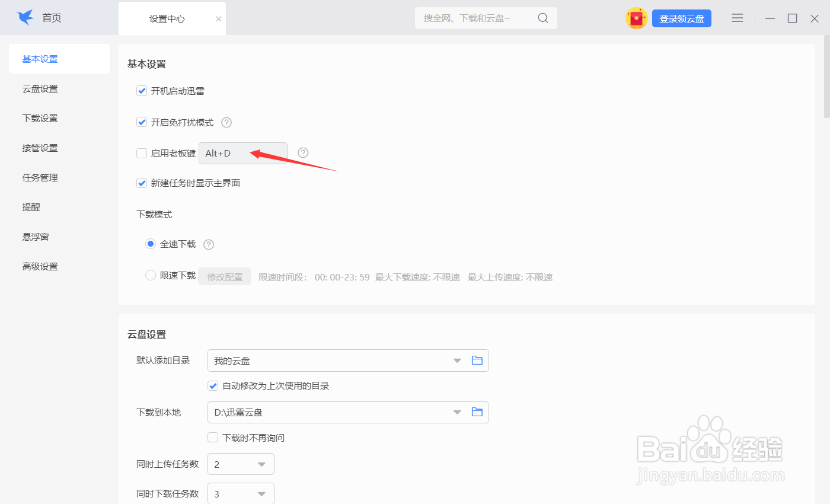This screenshot has width=830, height=504.
Task: Click the 下载模式 label
Action: pos(154,214)
